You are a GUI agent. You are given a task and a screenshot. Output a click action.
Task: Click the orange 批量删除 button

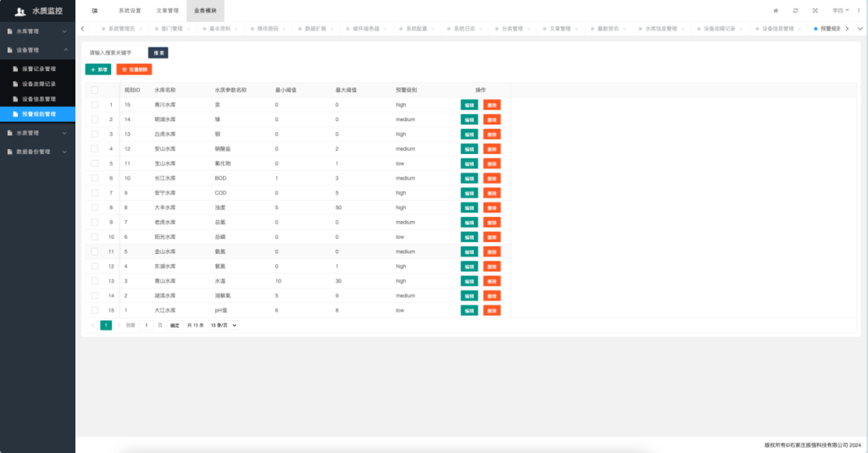134,69
